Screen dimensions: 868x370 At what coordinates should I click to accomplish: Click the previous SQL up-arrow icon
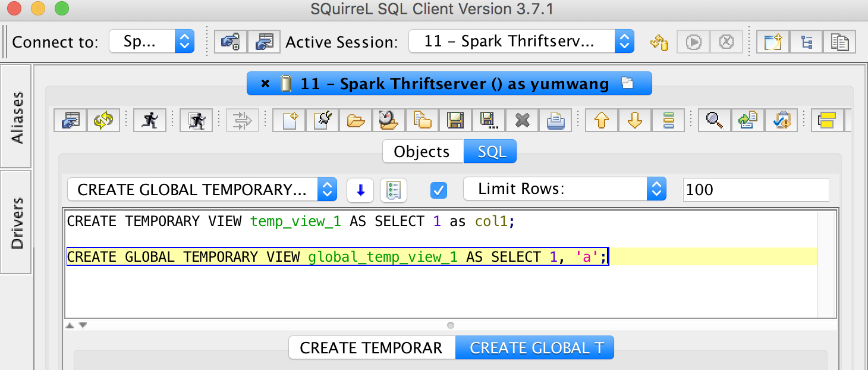click(x=602, y=120)
